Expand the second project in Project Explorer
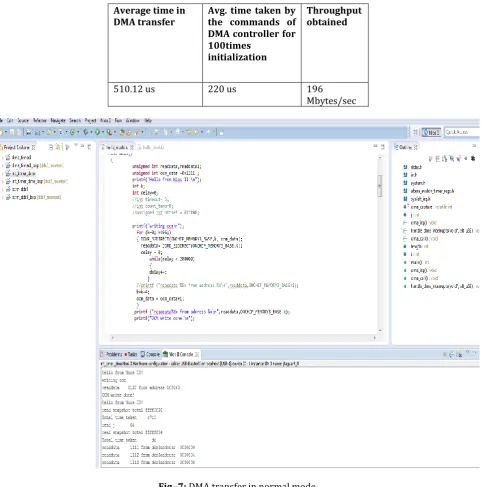 pos(3,165)
